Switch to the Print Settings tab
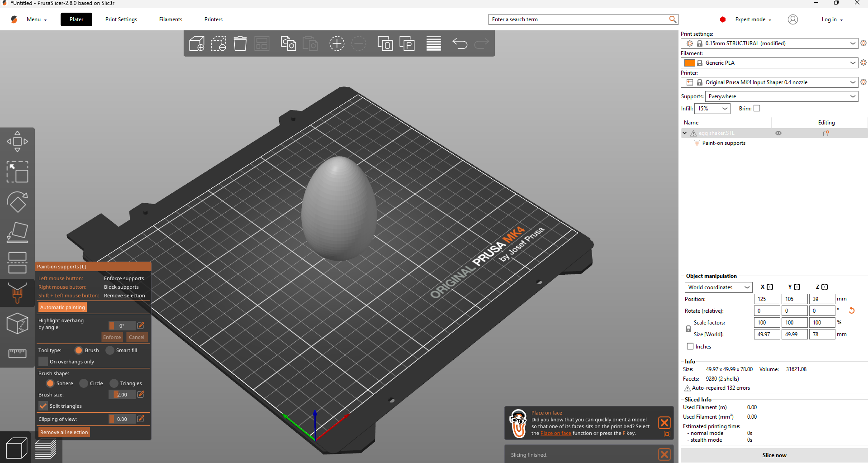Image resolution: width=868 pixels, height=463 pixels. [x=121, y=19]
